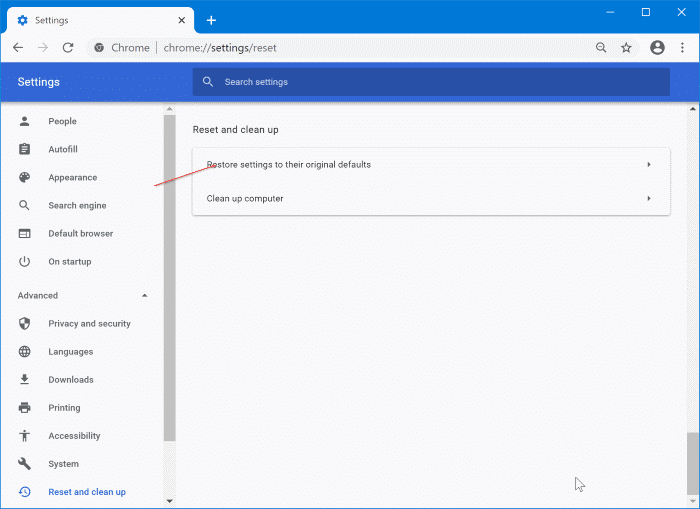Screen dimensions: 700x509
Task: Click the browser back arrow
Action: point(18,47)
